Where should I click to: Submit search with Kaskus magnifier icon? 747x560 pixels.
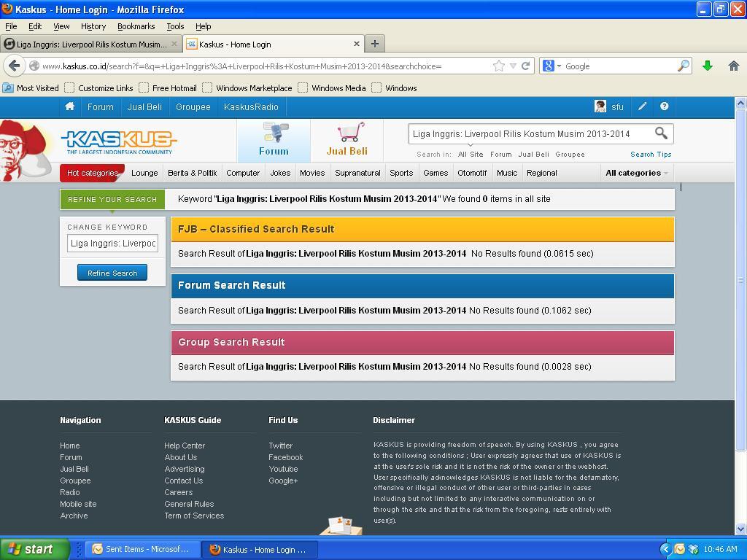click(x=661, y=133)
